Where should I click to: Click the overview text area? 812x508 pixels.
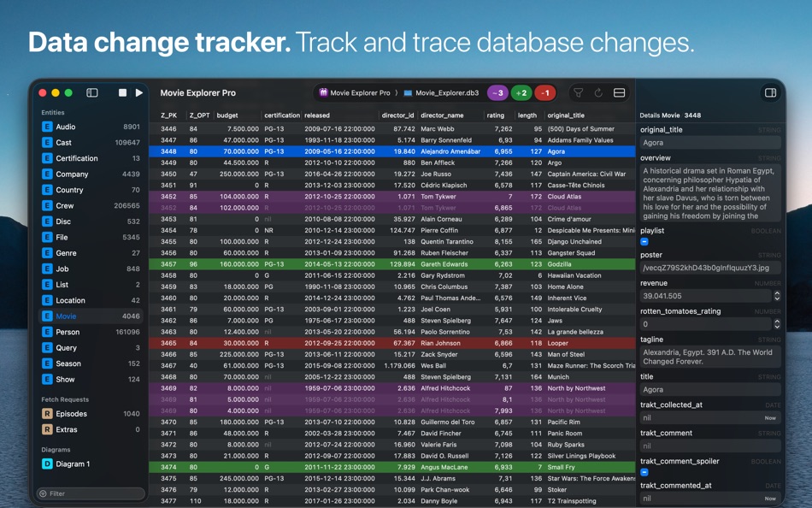[710, 193]
